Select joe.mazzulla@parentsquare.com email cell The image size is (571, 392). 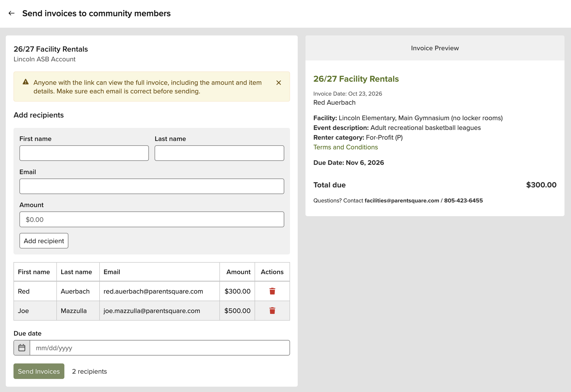(x=160, y=311)
